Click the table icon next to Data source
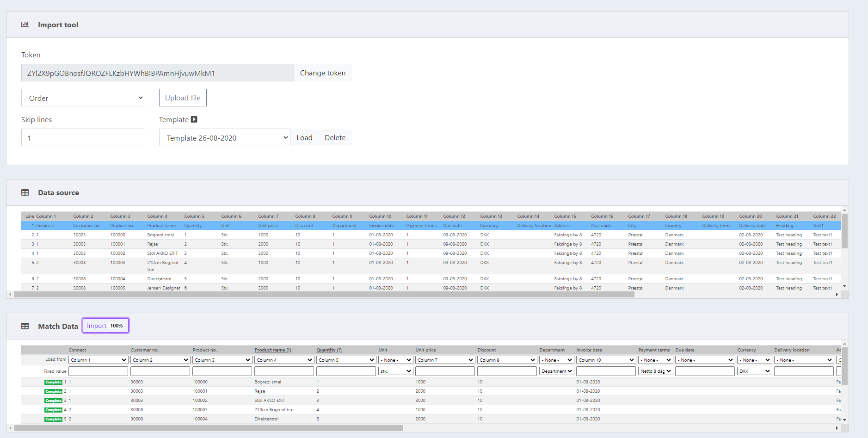This screenshot has height=438, width=868. [25, 192]
